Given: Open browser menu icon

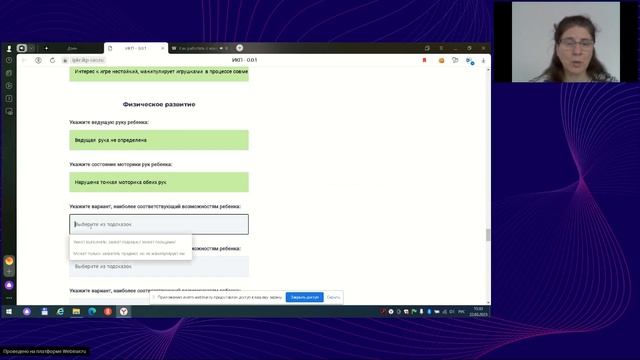Looking at the screenshot, I should tap(441, 48).
